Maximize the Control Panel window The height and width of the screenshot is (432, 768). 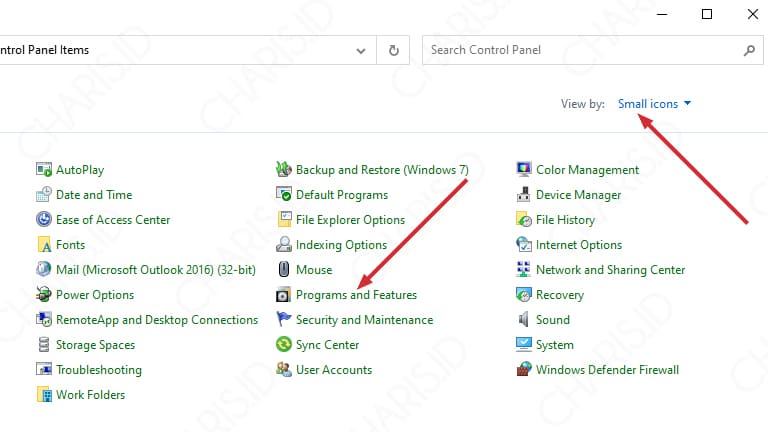pyautogui.click(x=707, y=14)
